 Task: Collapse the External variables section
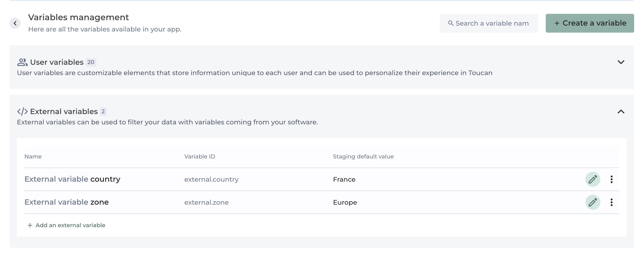tap(621, 112)
